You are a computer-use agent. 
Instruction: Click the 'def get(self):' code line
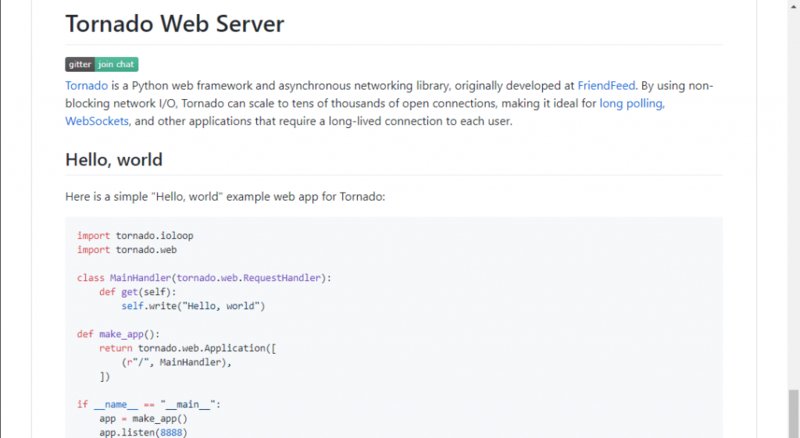coord(138,292)
